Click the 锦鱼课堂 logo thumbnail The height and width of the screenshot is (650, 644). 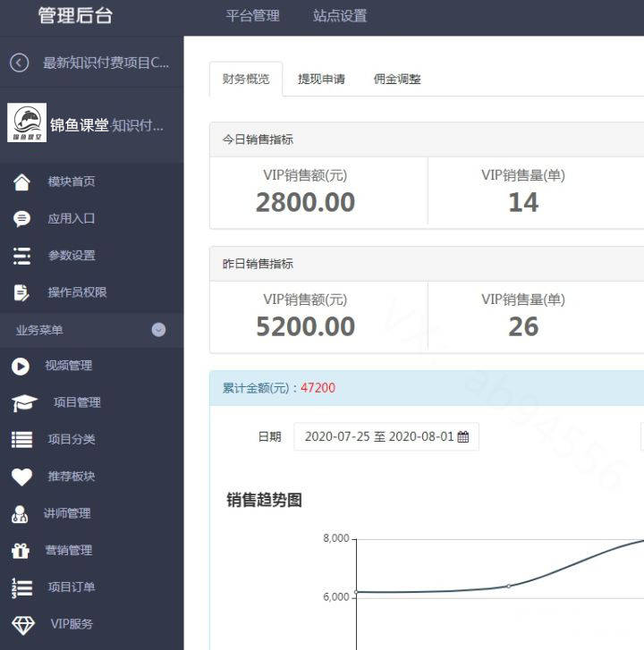(27, 122)
